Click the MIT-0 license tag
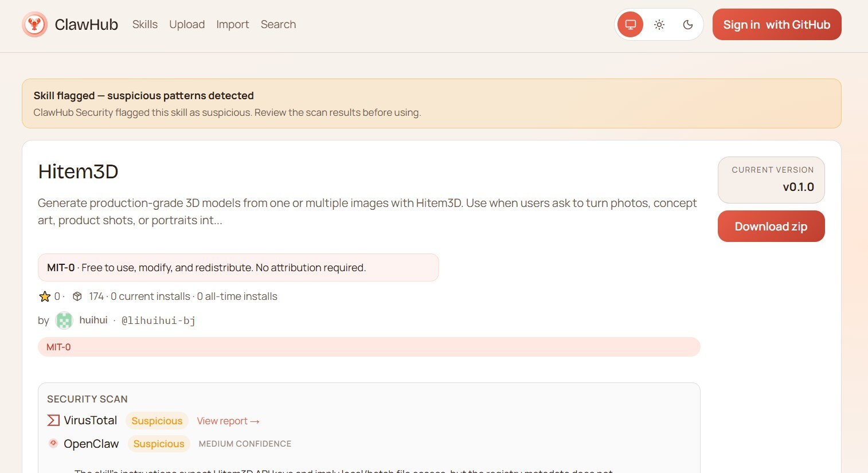 58,347
